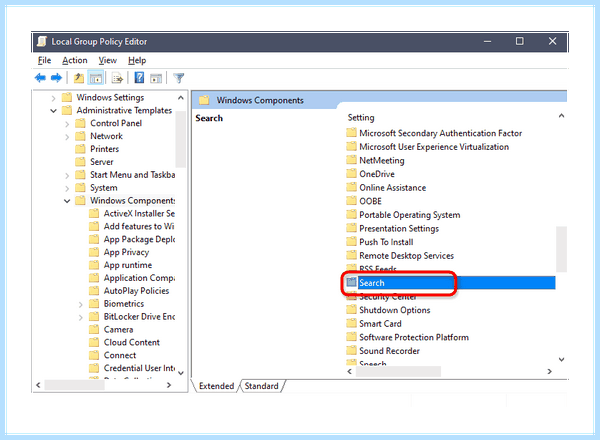Expand Biometrics tree node
600x440 pixels.
click(x=80, y=305)
